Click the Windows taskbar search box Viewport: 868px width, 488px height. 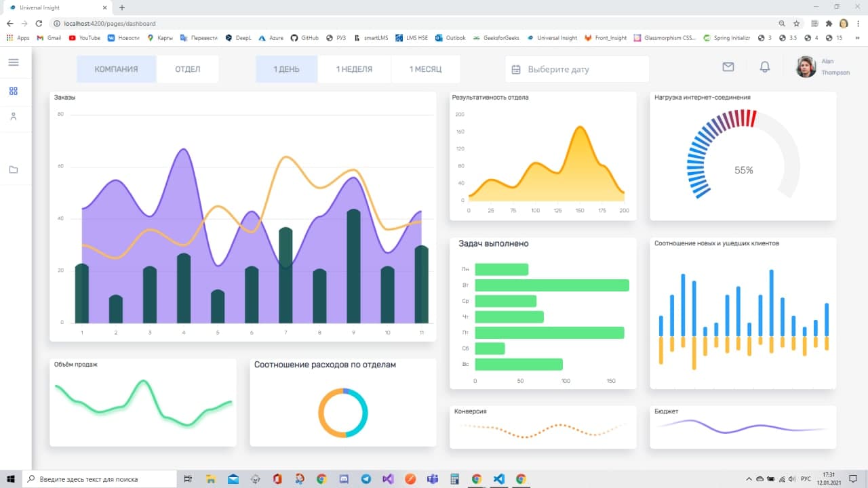point(100,479)
